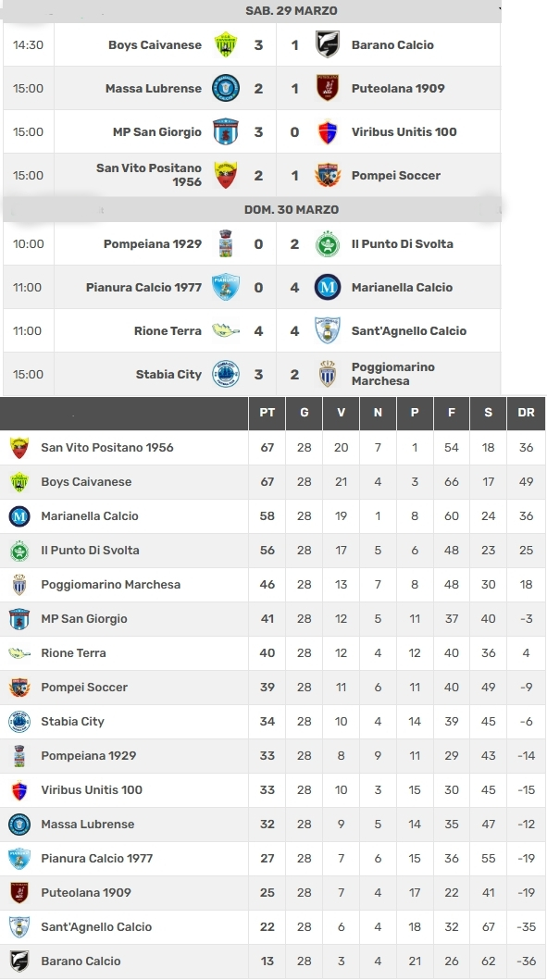Open the Poggiomarino Marchesa row in standings
Image resolution: width=547 pixels, height=980 pixels.
tap(272, 585)
